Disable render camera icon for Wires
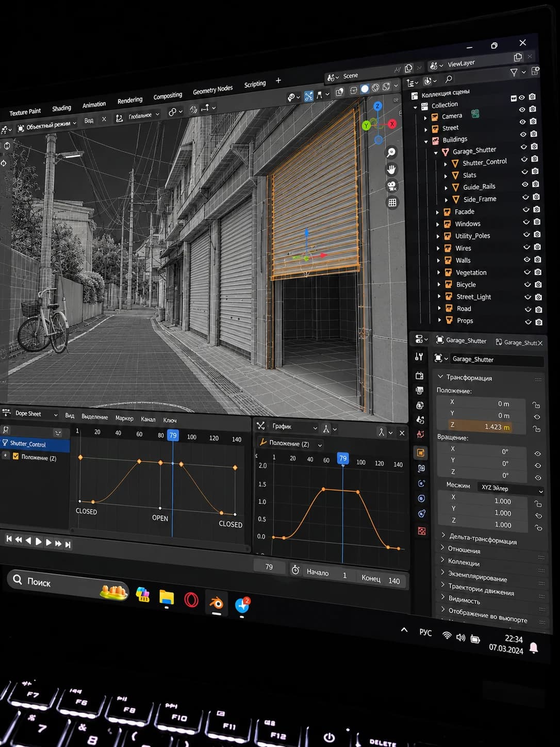Viewport: 560px width, 747px height. (x=538, y=247)
